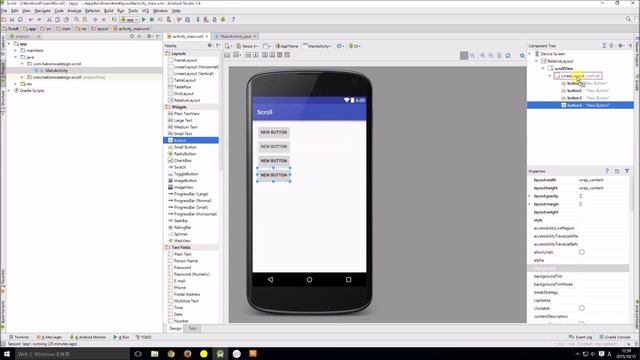Toggle the allowUndo property checkbox
Screen dimensions: 640x360
[x=582, y=252]
